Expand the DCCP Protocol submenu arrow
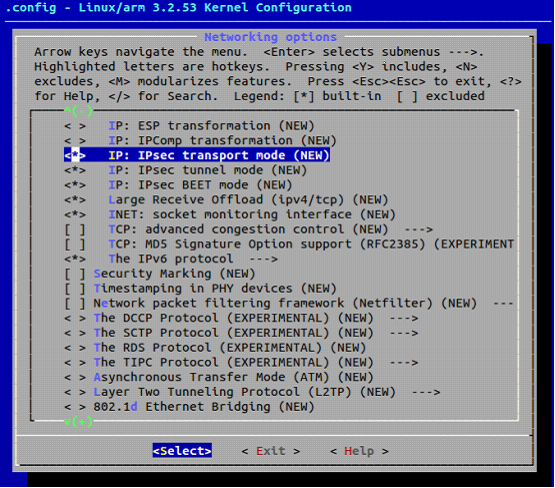 404,318
